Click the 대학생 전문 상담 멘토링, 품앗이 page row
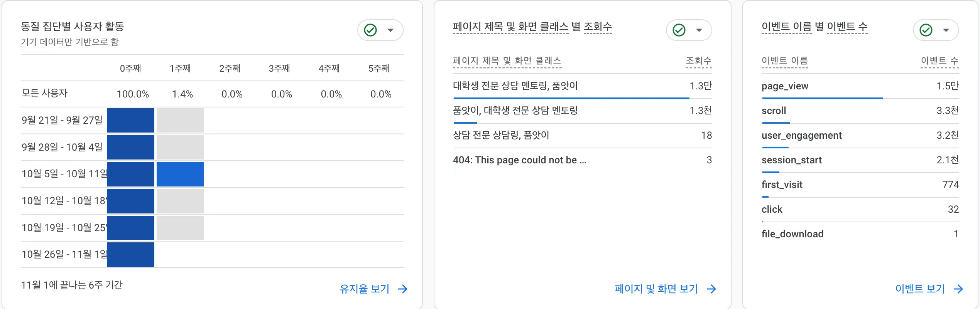Screen dimensions: 980x309 [583, 86]
